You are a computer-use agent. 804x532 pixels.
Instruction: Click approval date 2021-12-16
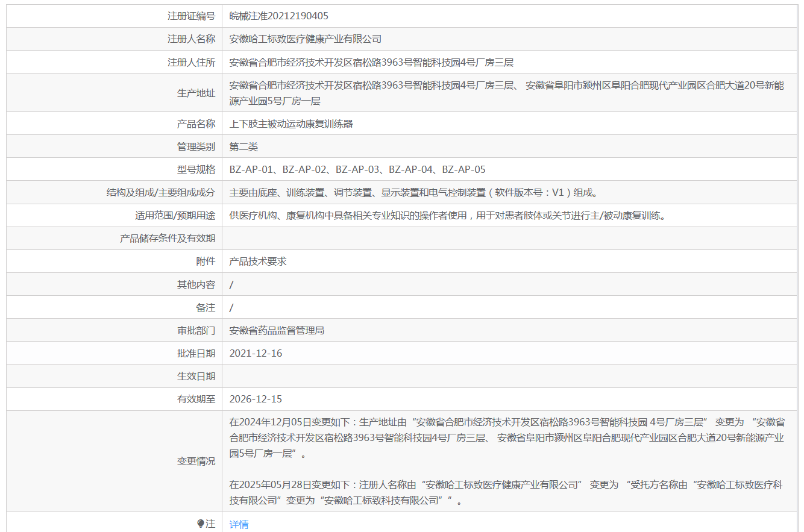click(256, 353)
